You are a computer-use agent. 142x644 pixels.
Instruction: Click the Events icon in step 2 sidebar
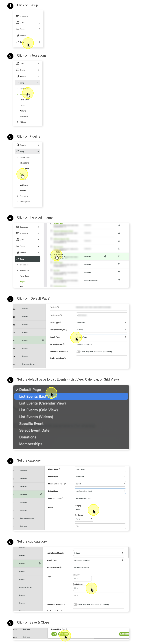(18, 70)
